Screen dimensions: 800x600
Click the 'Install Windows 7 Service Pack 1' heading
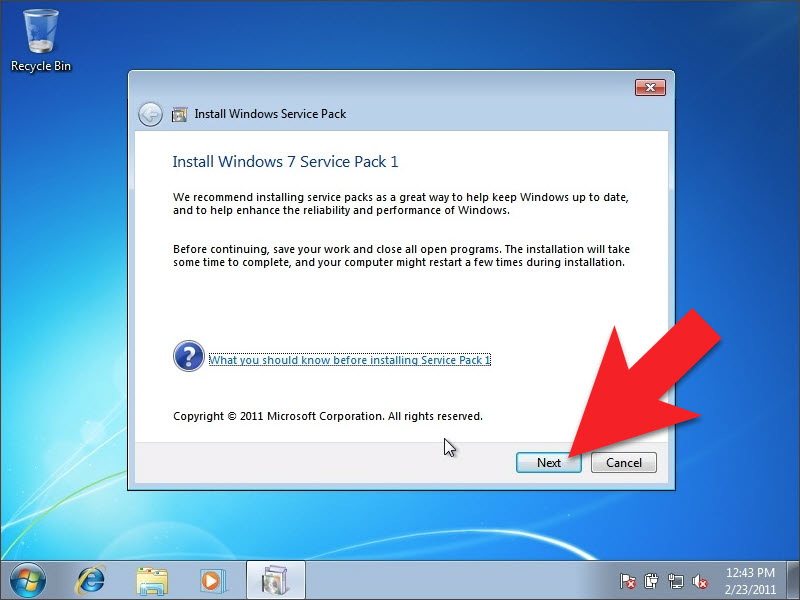(x=285, y=161)
